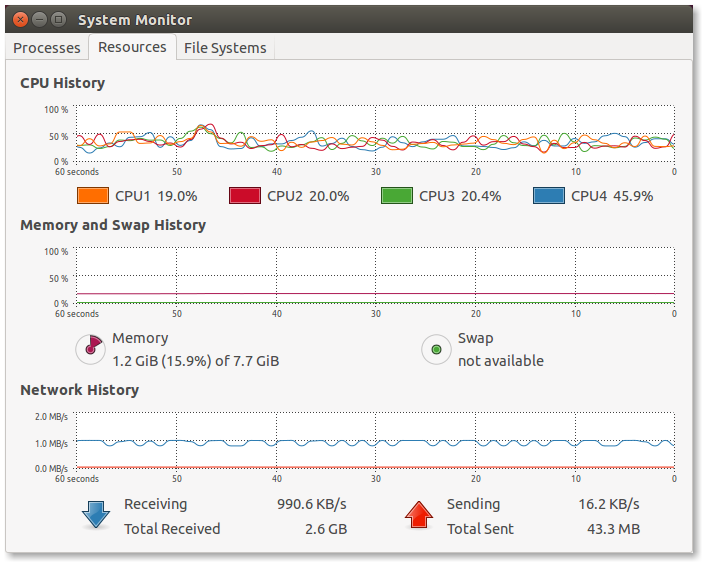This screenshot has height=562, width=702.
Task: Click inside the CPU History graph
Action: tap(375, 133)
